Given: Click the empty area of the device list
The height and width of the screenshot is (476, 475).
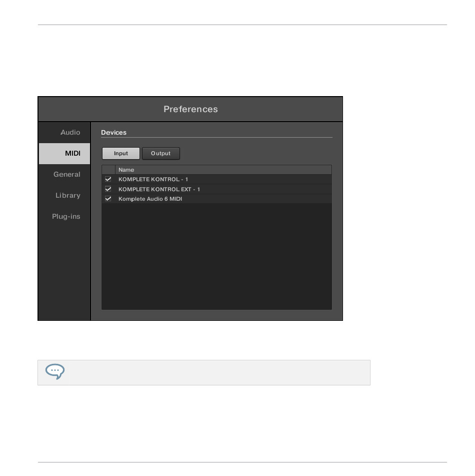Looking at the screenshot, I should pos(216,256).
